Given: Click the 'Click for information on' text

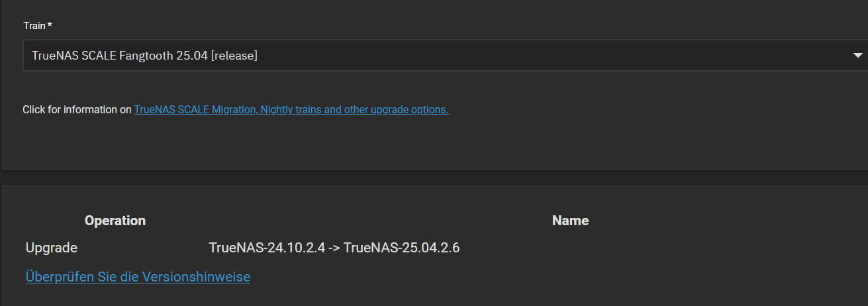Looking at the screenshot, I should coord(77,110).
